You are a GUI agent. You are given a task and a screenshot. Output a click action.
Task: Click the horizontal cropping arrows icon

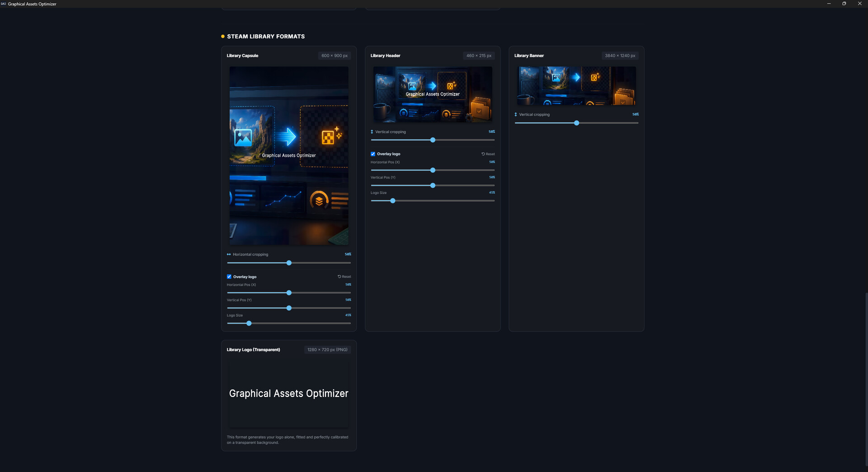[x=229, y=254]
